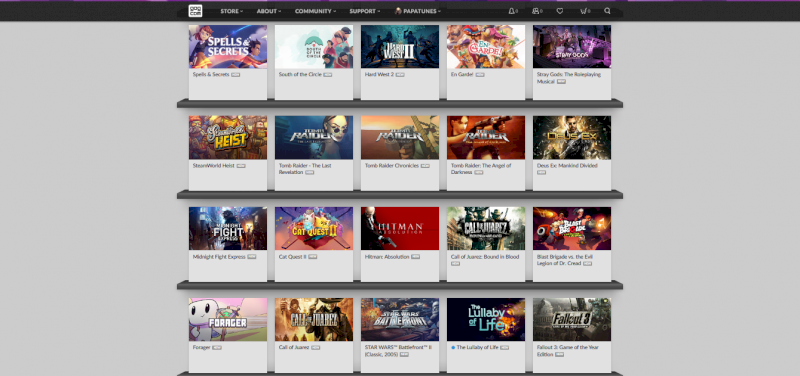Image resolution: width=800 pixels, height=376 pixels.
Task: Click the Hitman: Absolution title text
Action: 387,257
